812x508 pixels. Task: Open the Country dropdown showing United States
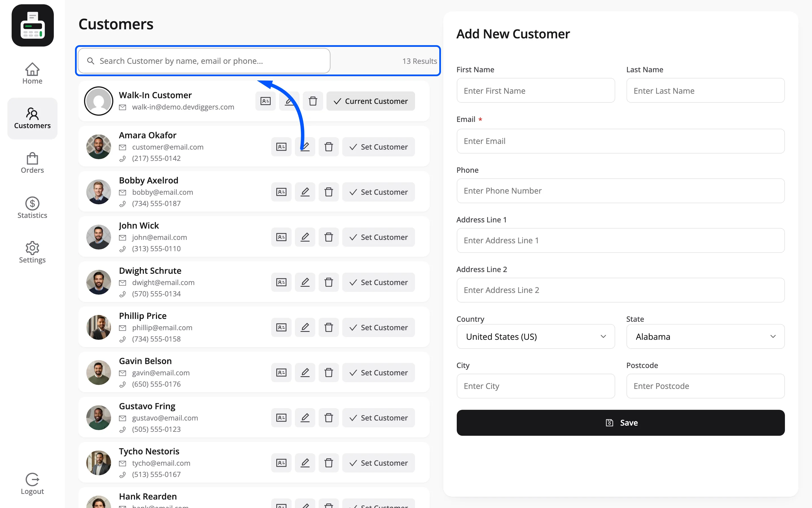click(535, 336)
